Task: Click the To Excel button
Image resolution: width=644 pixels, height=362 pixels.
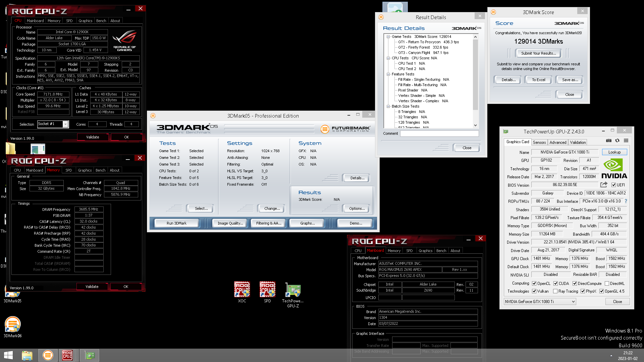Action: 538,80
